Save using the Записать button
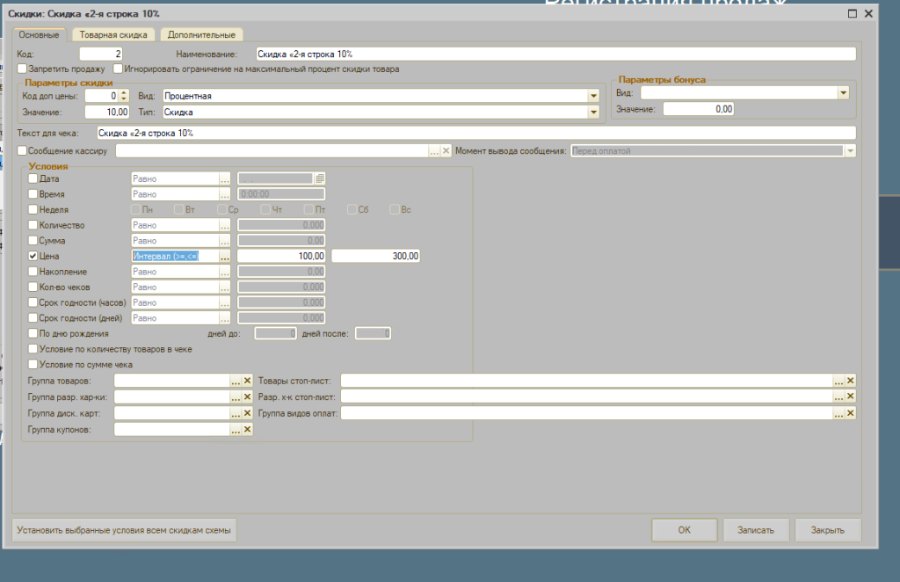Viewport: 900px width, 582px height. click(755, 530)
